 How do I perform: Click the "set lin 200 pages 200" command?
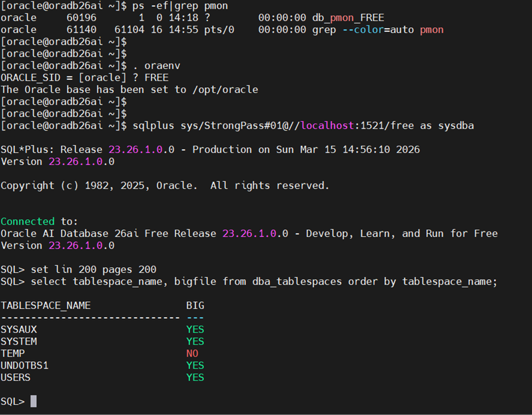coord(93,269)
